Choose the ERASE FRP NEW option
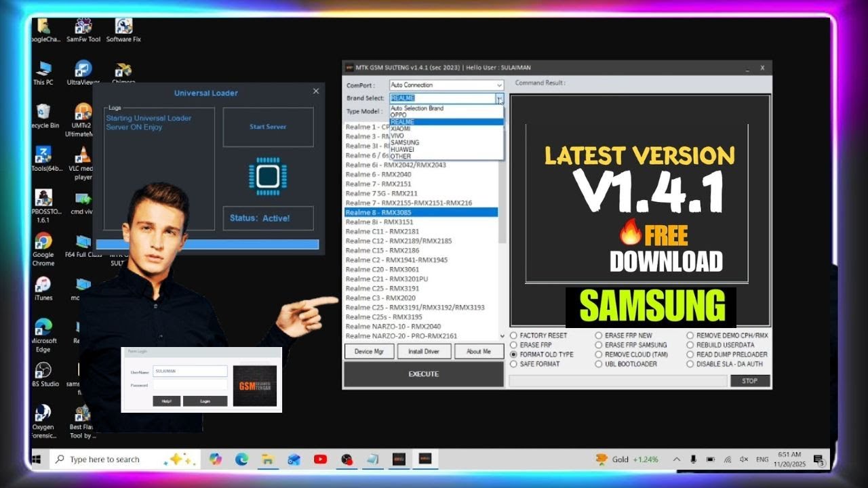The height and width of the screenshot is (488, 868). point(624,335)
